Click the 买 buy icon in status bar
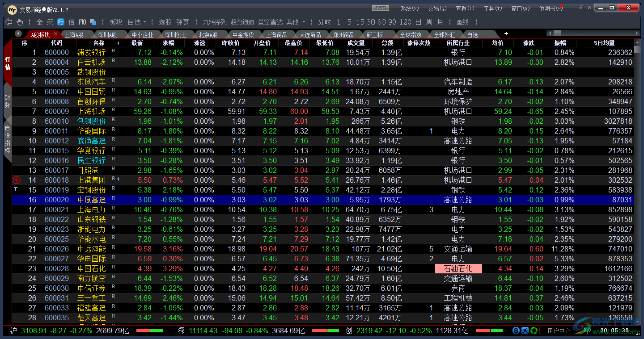Viewport: 644px width, 339px height. [x=524, y=331]
